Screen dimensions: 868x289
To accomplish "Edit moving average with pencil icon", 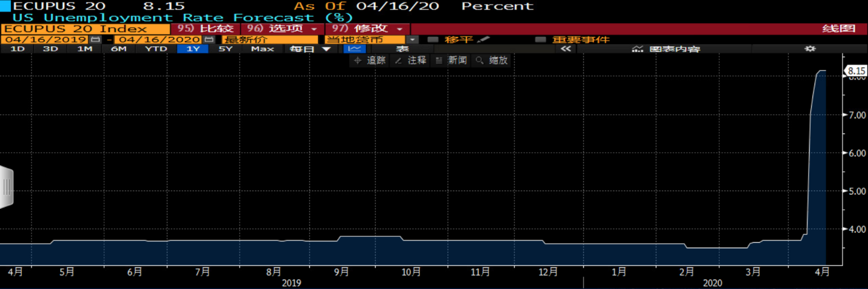I will 484,39.
